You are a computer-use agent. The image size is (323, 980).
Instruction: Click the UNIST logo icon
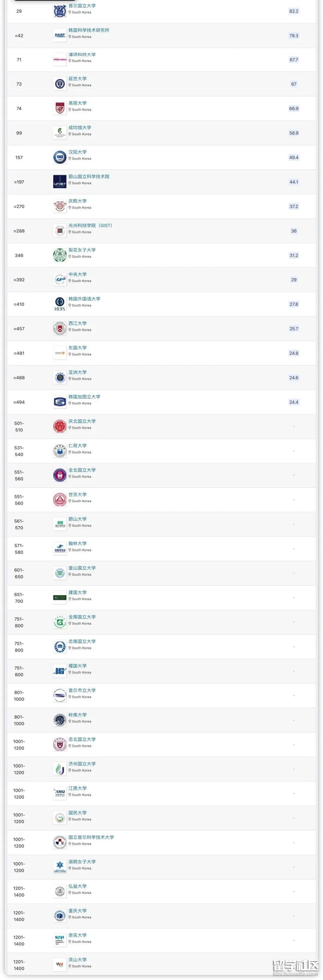click(x=60, y=182)
